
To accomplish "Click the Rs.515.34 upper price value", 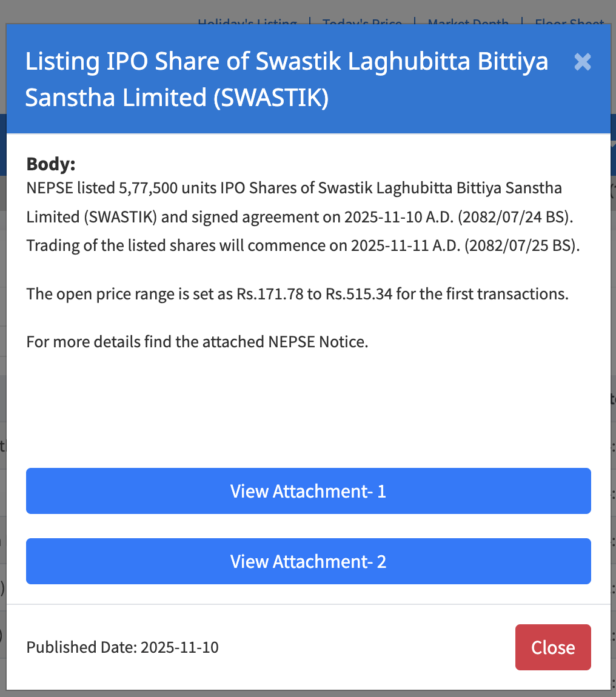I will [358, 294].
